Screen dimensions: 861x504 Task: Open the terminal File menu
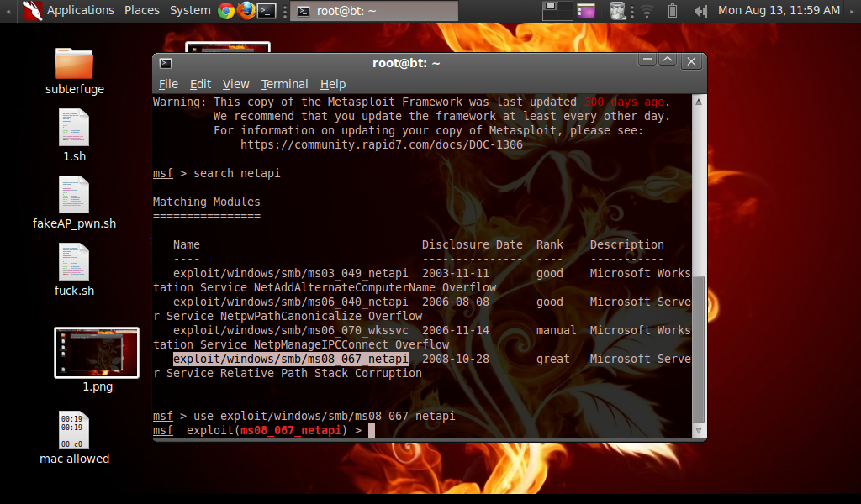(168, 84)
